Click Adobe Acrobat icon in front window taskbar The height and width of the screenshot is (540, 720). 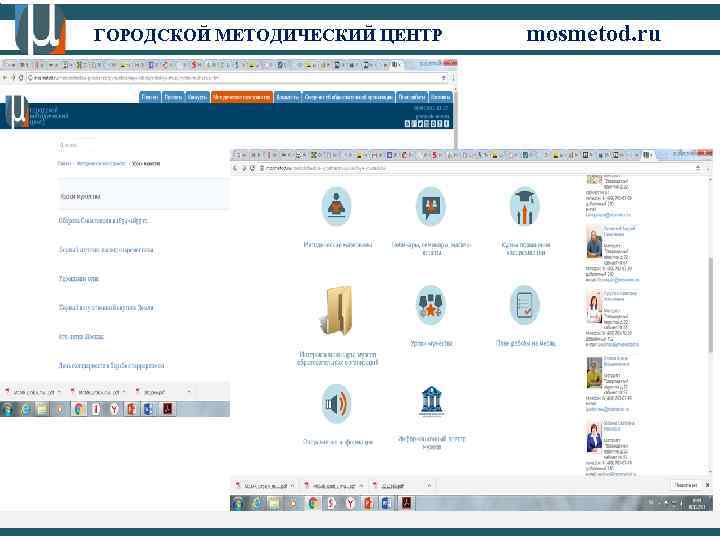[x=406, y=503]
